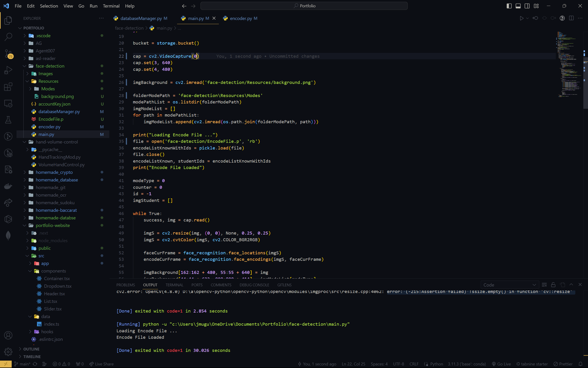Switch to the TERMINAL panel tab
Viewport: 588px width, 368px height.
click(x=174, y=285)
